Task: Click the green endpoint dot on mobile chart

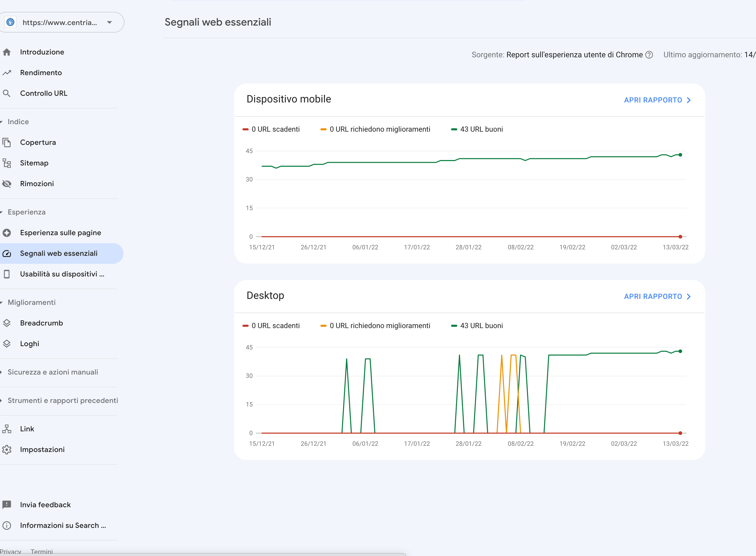Action: [x=680, y=155]
